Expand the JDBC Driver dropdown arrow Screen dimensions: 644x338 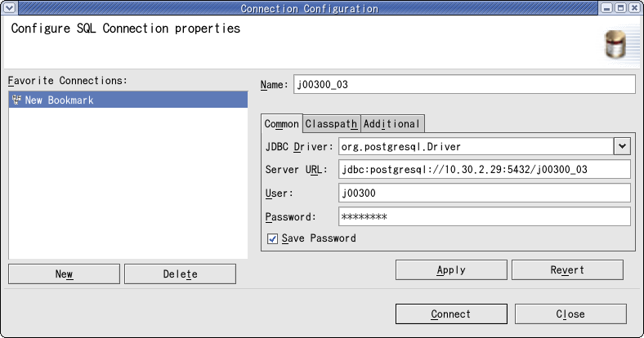(x=622, y=146)
